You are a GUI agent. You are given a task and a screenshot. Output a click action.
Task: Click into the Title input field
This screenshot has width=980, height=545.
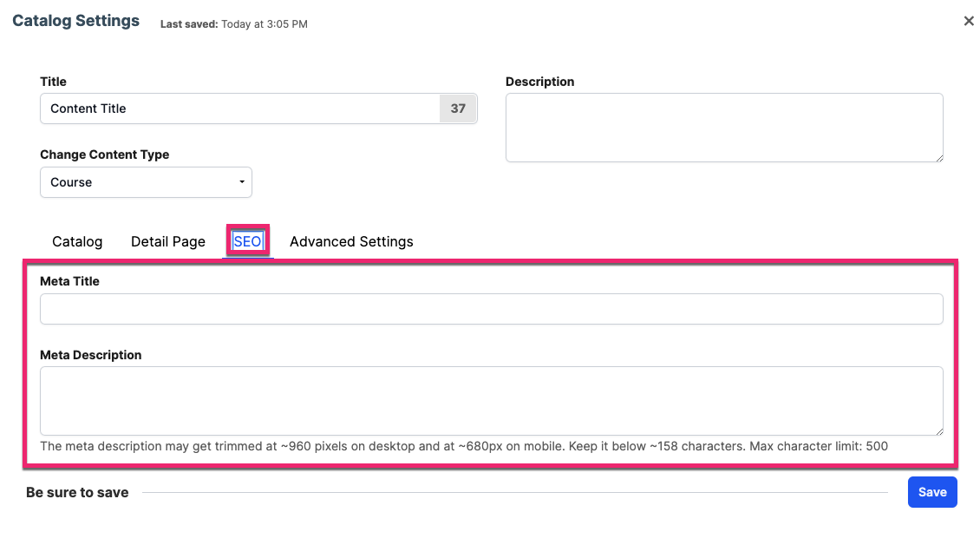click(x=240, y=108)
